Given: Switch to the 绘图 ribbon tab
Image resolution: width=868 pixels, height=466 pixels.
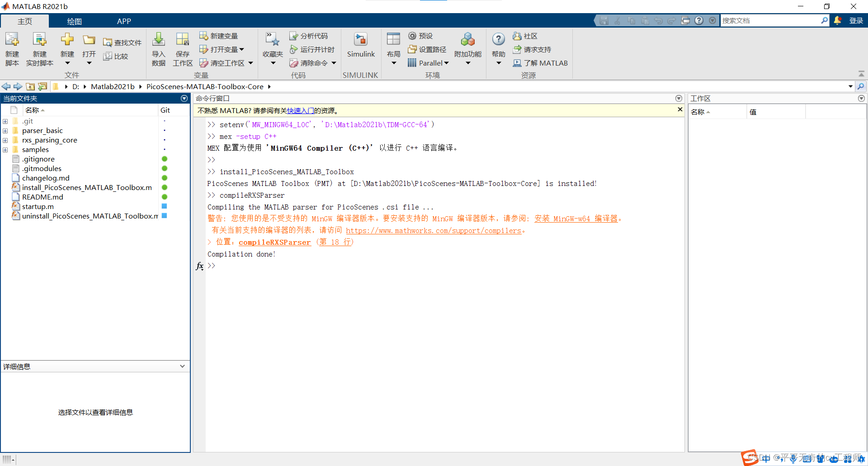Looking at the screenshot, I should point(74,21).
